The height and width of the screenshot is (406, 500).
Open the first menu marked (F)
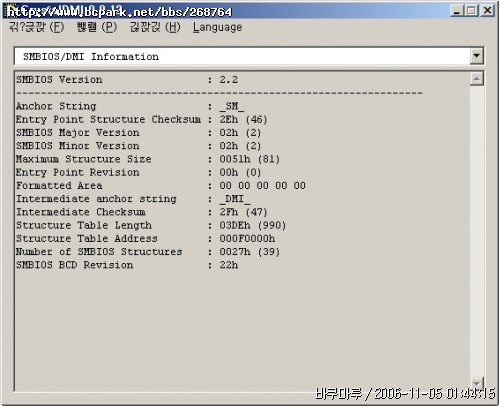point(37,27)
